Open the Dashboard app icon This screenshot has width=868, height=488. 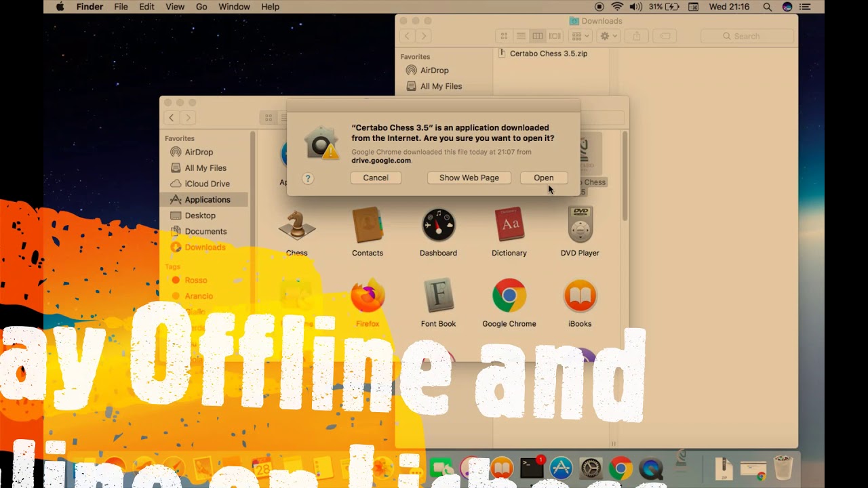coord(438,225)
